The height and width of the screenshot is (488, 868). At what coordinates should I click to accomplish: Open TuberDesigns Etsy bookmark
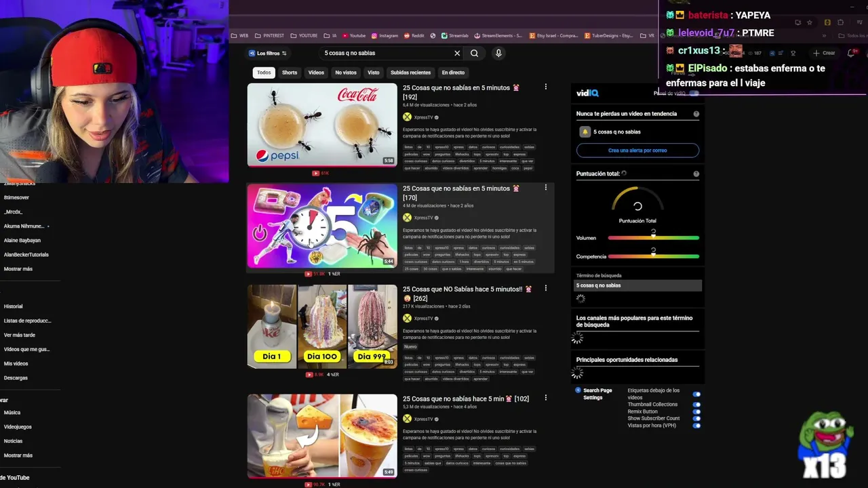click(608, 36)
